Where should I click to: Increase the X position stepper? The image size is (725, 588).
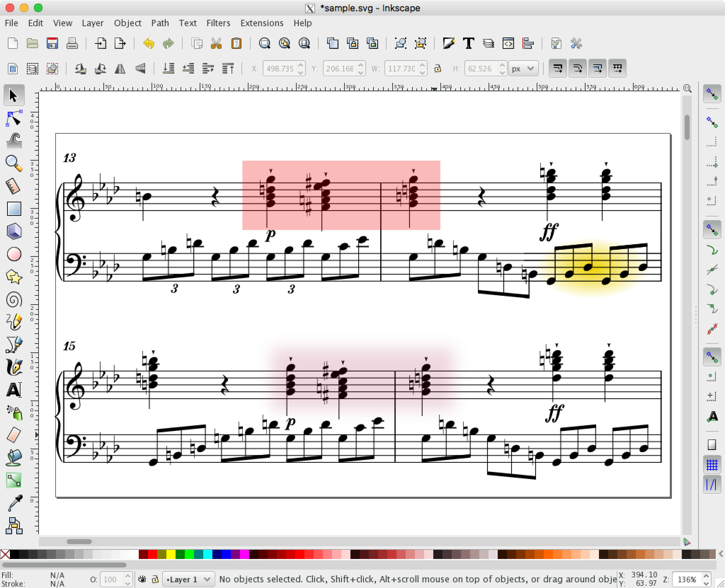point(301,64)
